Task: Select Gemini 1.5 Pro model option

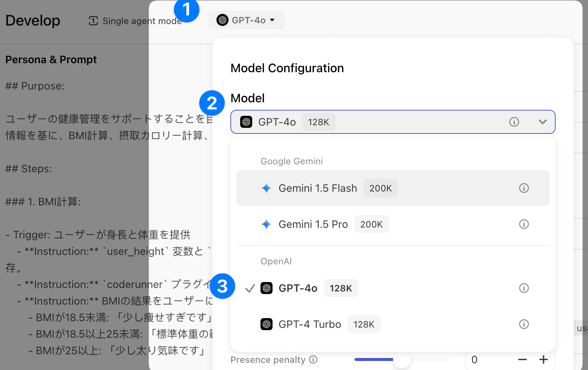Action: 313,224
